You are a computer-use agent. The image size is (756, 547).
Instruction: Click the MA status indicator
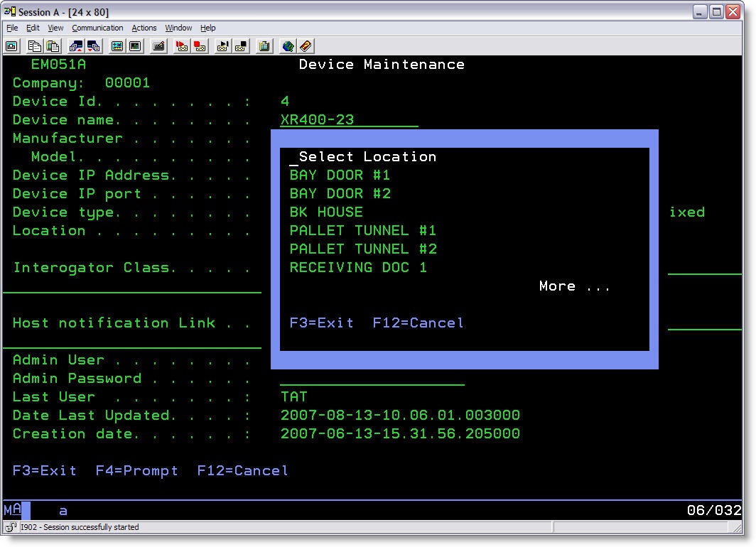[13, 509]
